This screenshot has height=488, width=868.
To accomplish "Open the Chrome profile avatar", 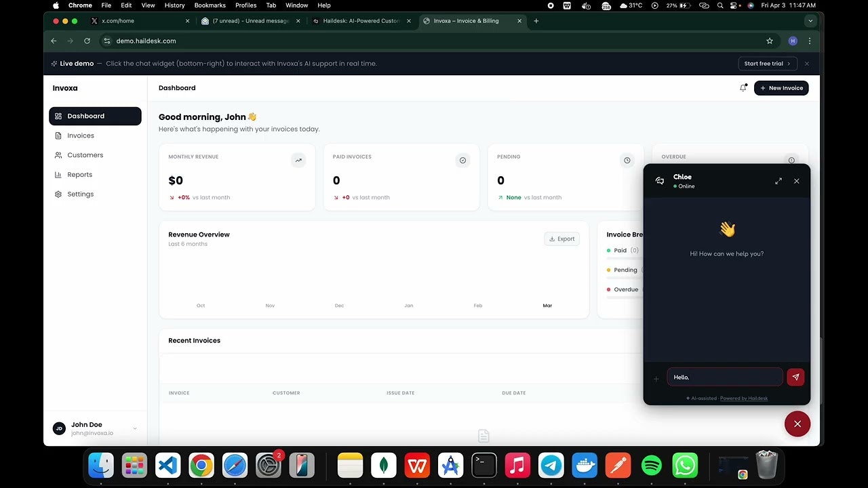I will pyautogui.click(x=793, y=41).
